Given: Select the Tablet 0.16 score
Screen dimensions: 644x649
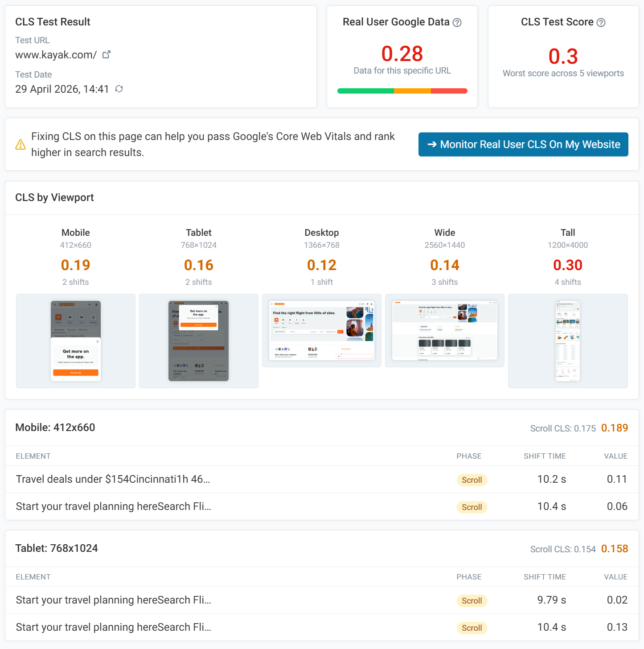Looking at the screenshot, I should [199, 265].
